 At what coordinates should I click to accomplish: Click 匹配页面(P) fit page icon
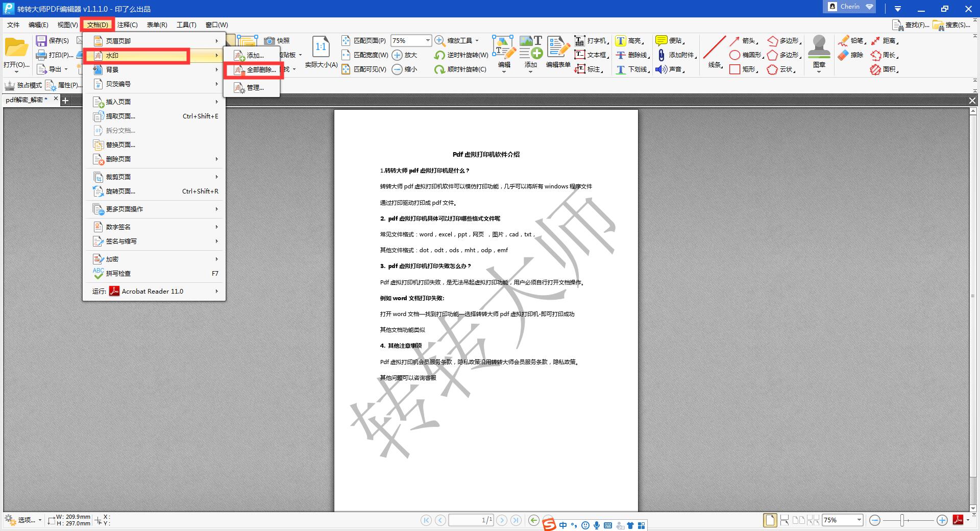pyautogui.click(x=346, y=41)
